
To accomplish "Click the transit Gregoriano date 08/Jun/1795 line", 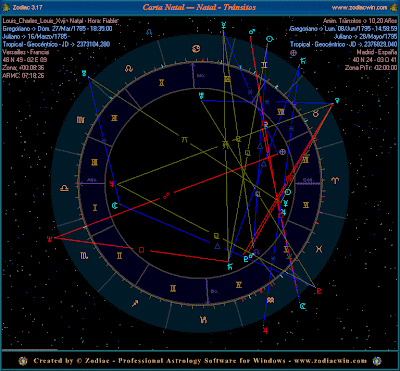I will click(x=343, y=29).
